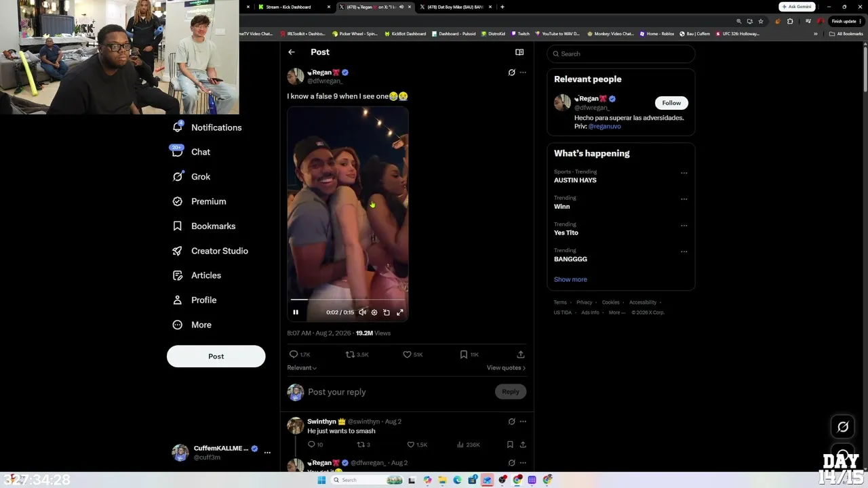Screen dimensions: 868x488
Task: Click Grok icon on Regan's main post
Action: point(512,73)
